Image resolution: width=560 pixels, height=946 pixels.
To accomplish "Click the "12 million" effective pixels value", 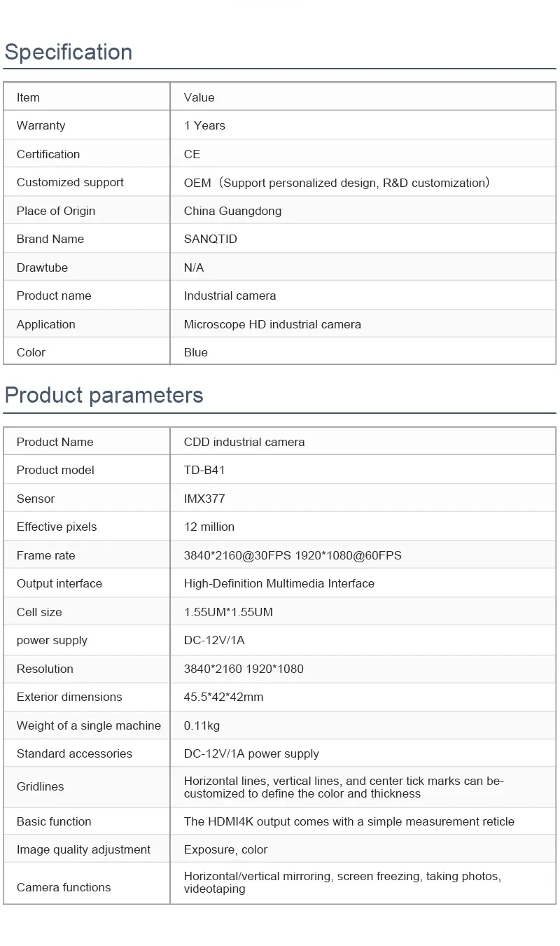I will 209,527.
